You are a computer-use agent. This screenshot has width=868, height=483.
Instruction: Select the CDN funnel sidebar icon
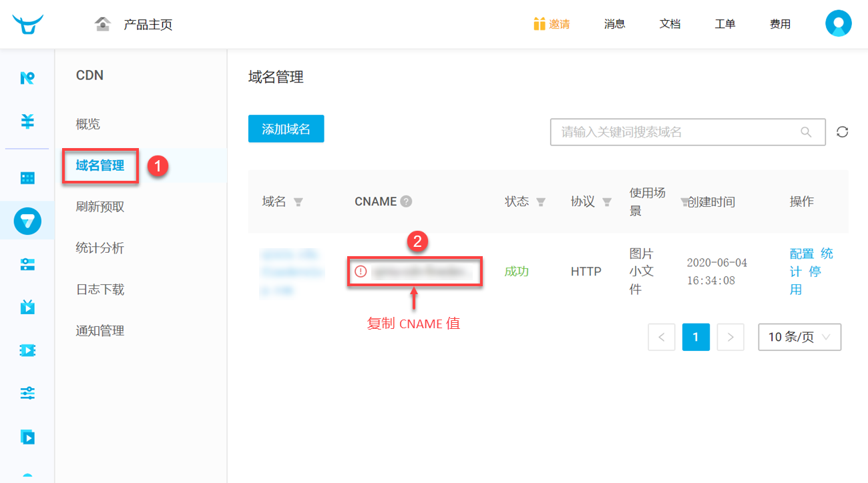coord(27,221)
